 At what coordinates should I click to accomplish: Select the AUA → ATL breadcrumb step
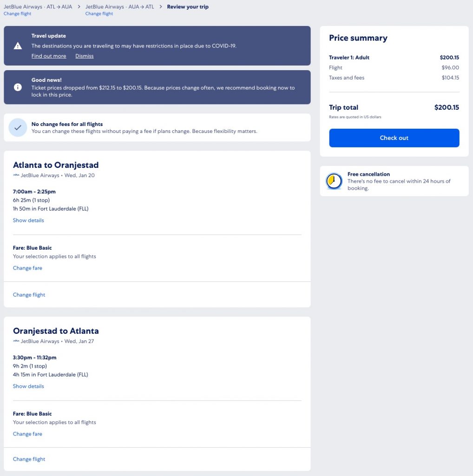tap(119, 7)
